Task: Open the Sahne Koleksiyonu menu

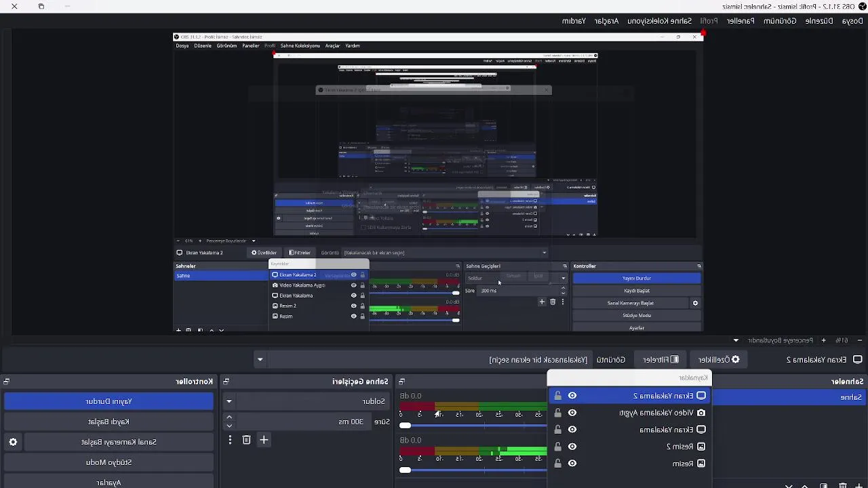Action: click(x=659, y=21)
